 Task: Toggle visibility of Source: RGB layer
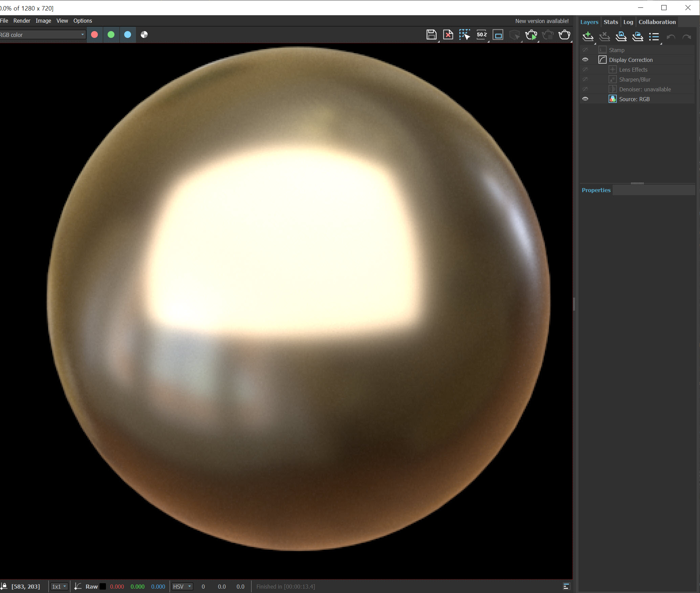(585, 99)
